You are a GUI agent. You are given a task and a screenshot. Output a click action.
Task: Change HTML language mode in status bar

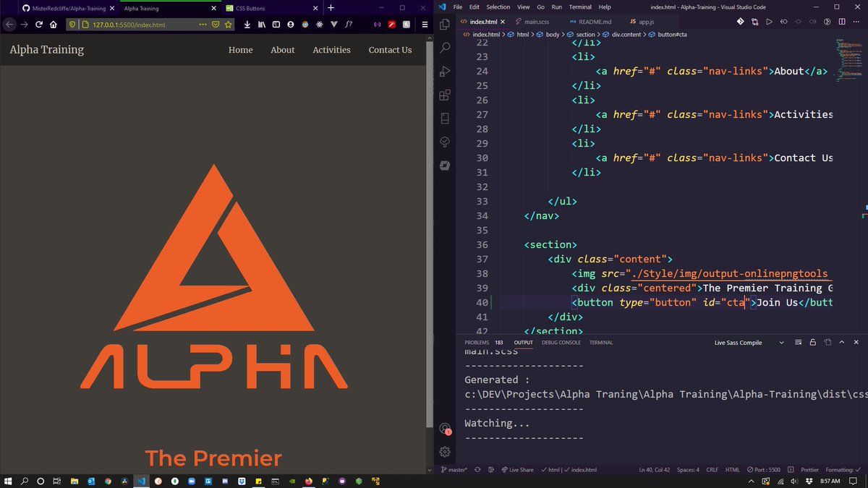pos(733,469)
